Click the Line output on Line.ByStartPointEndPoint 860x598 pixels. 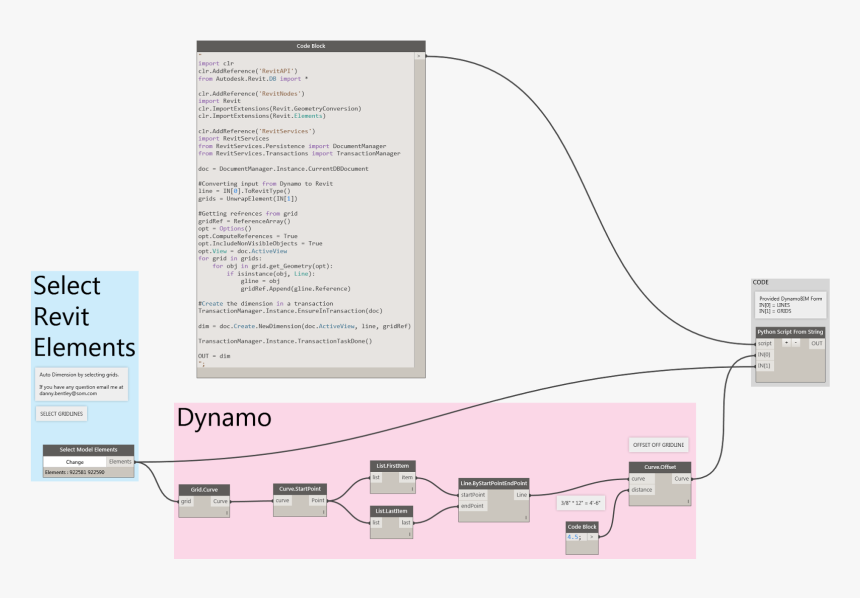[x=522, y=495]
